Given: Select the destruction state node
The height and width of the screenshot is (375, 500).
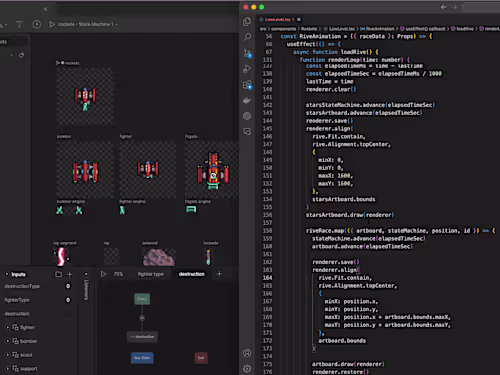Looking at the screenshot, I should 142,337.
